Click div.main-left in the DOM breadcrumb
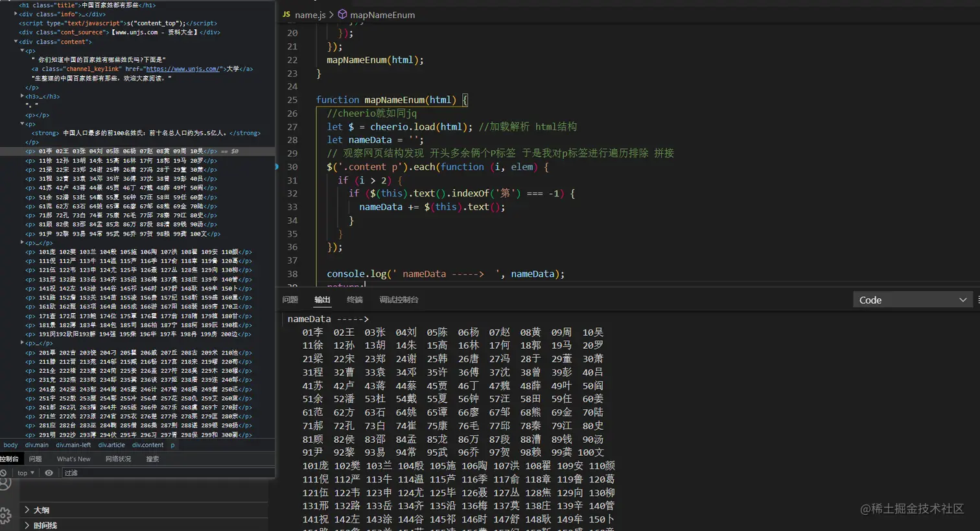 (x=73, y=445)
